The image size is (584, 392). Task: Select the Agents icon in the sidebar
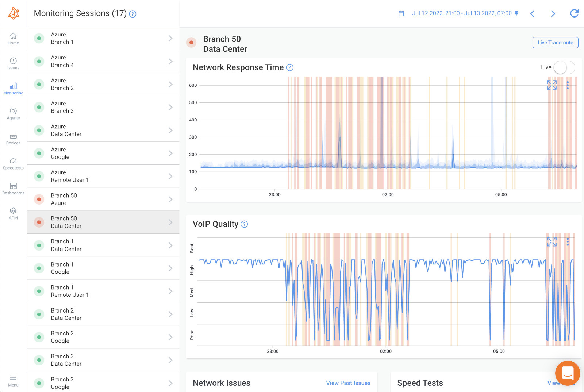click(x=13, y=112)
